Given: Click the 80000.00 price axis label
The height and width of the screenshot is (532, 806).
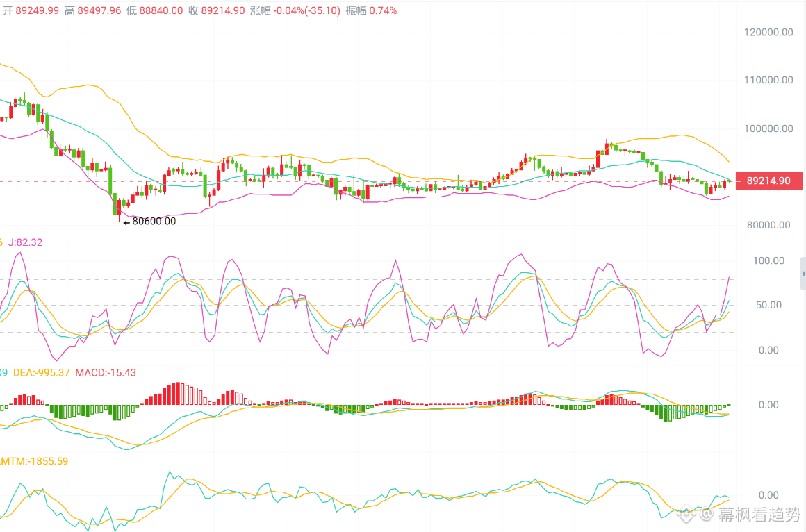Looking at the screenshot, I should pyautogui.click(x=768, y=225).
